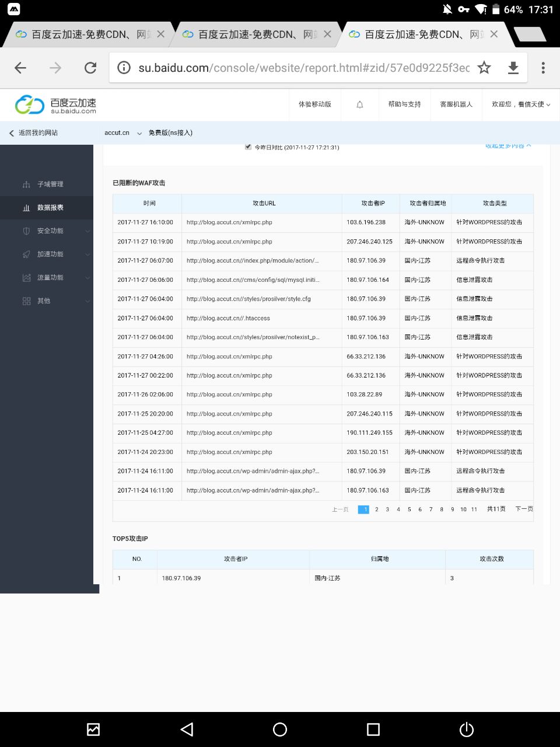Open the 欢迎您 user account dropdown

520,104
